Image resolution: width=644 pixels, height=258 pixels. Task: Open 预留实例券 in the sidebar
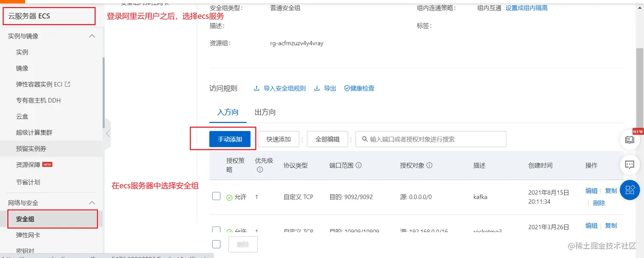tap(31, 149)
